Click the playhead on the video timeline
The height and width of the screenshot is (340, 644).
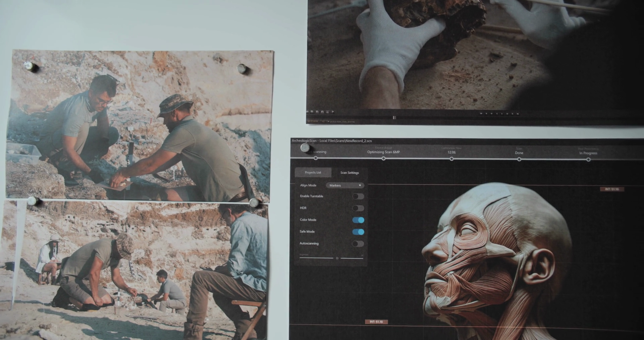coord(394,117)
